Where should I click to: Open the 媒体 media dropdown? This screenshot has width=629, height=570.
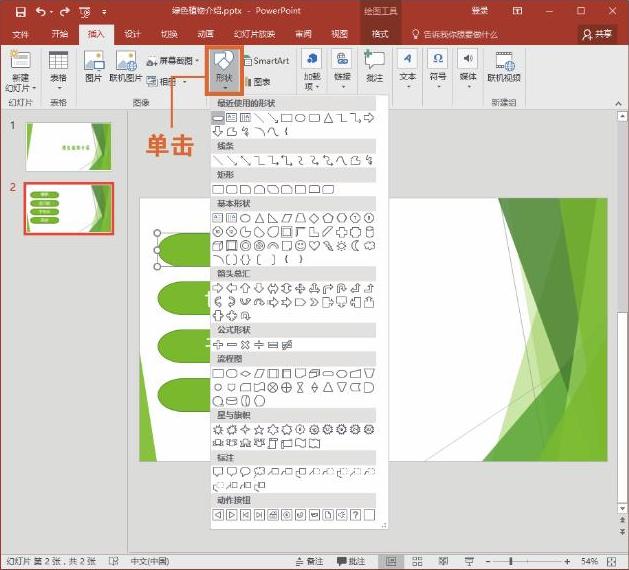(468, 70)
